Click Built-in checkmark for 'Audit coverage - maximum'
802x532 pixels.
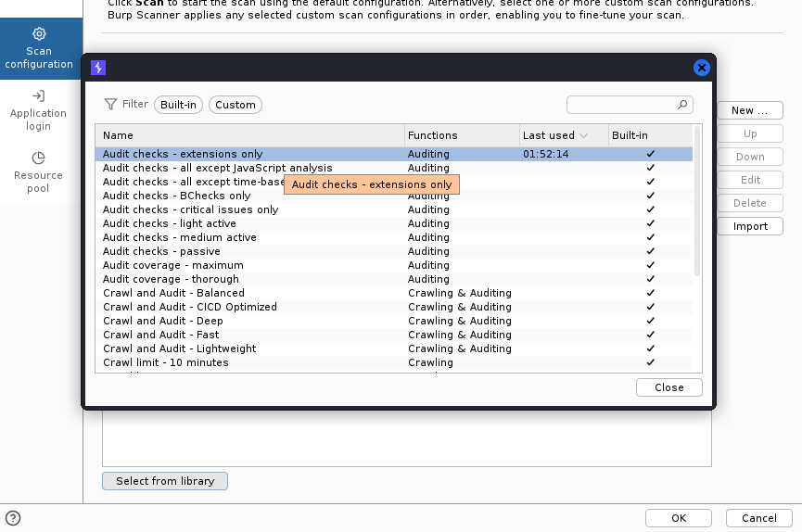651,265
